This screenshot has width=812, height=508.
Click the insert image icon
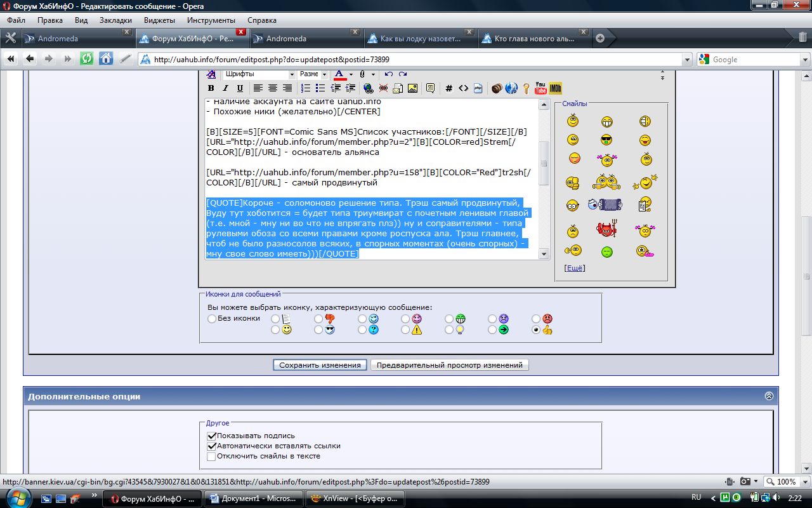point(412,88)
